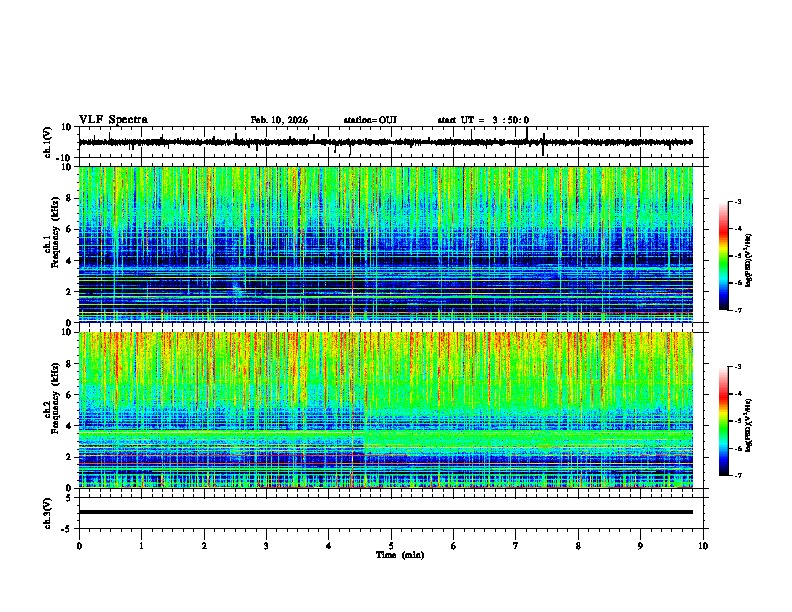This screenshot has width=792, height=612.
Task: Click the "6" kHz tick on ch.1 frequency axis
Action: [x=70, y=229]
